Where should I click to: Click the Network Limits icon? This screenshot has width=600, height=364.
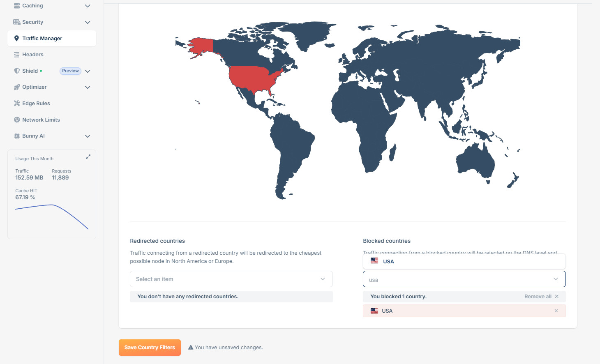click(16, 120)
